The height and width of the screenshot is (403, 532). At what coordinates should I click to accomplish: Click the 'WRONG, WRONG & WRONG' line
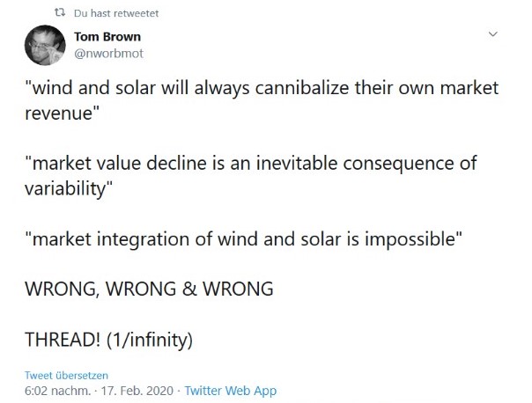(149, 289)
